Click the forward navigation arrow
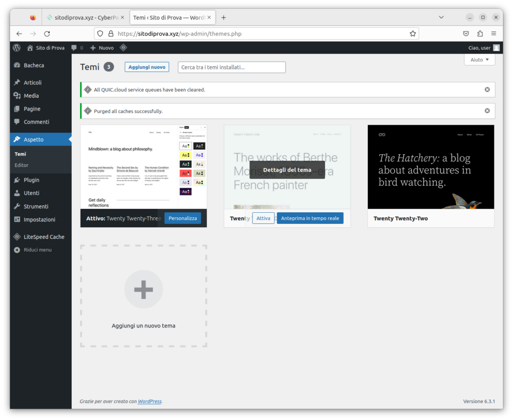513x420 pixels. 33,34
